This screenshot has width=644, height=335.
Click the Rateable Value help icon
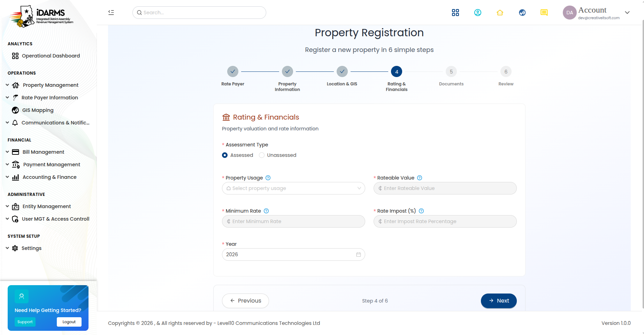420,178
